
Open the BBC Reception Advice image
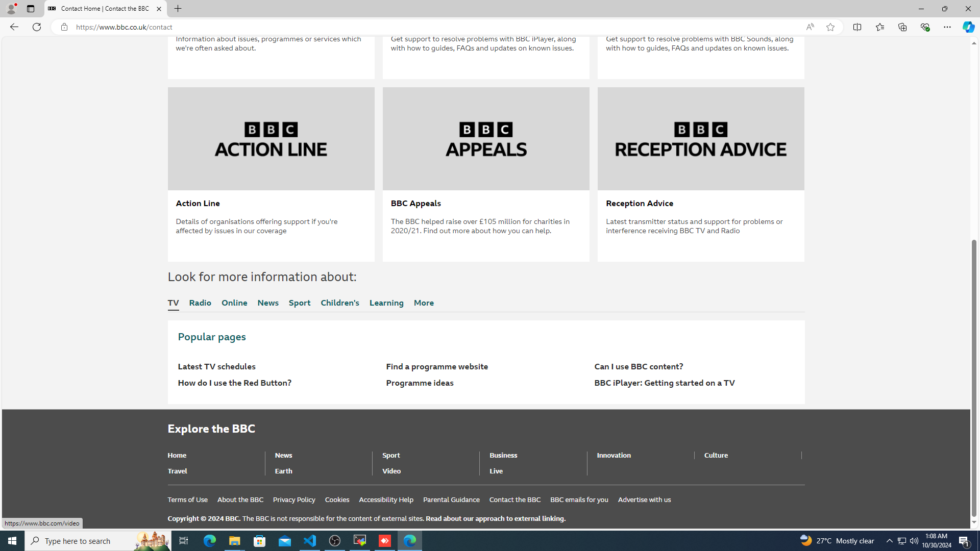(x=701, y=139)
